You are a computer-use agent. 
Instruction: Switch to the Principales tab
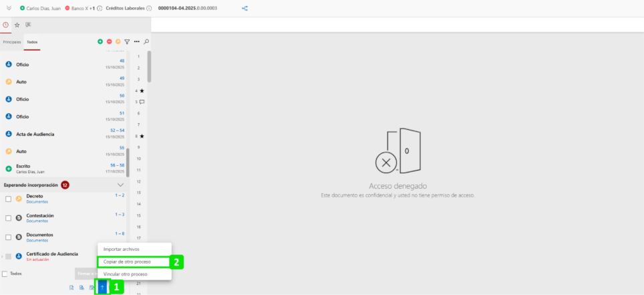pyautogui.click(x=12, y=42)
